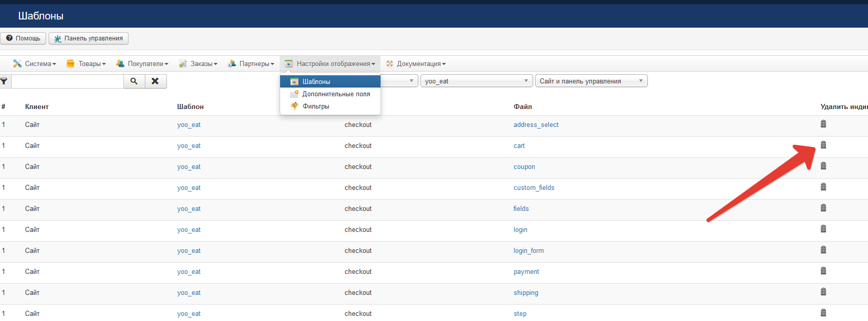Image resolution: width=868 pixels, height=321 pixels.
Task: Delete the custom_fields template override
Action: pos(823,187)
